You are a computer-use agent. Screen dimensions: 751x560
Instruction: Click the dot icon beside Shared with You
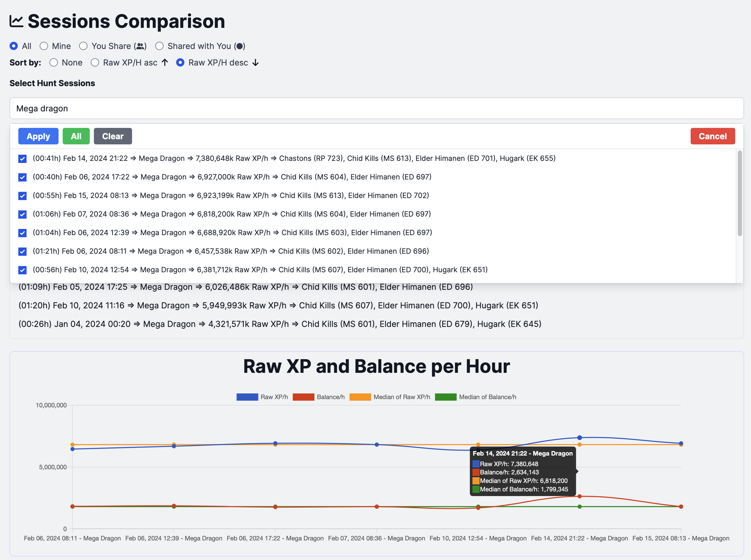point(239,46)
